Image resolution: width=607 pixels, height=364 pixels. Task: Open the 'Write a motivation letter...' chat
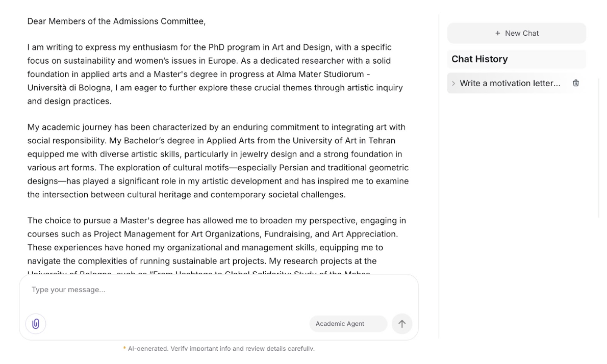pyautogui.click(x=510, y=83)
